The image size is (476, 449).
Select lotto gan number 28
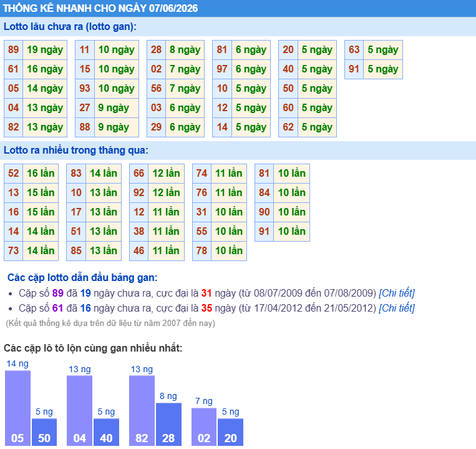pyautogui.click(x=157, y=49)
